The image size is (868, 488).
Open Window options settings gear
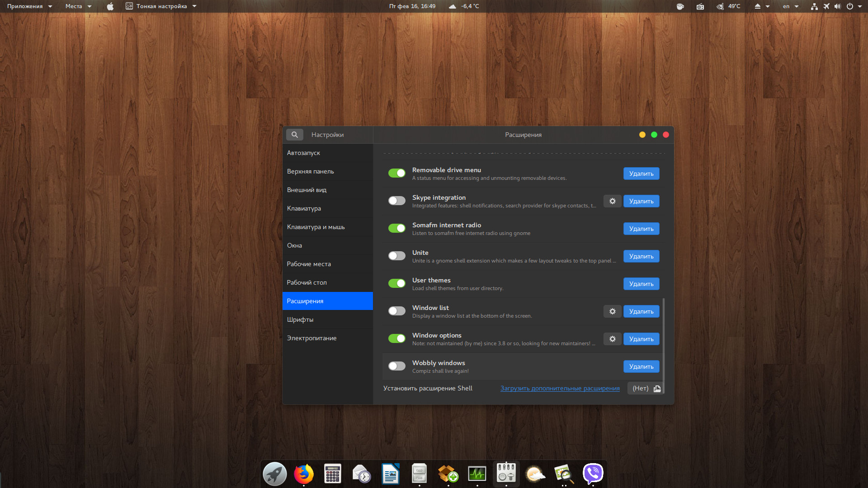tap(612, 339)
